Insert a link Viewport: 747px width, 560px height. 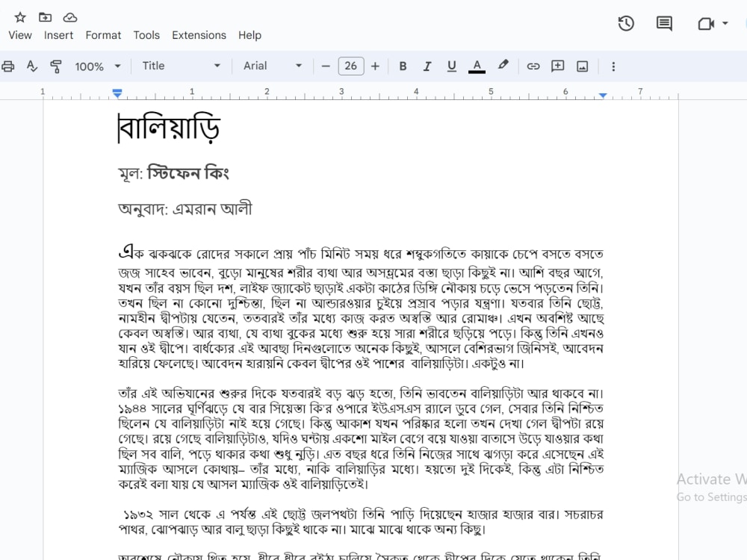(533, 66)
